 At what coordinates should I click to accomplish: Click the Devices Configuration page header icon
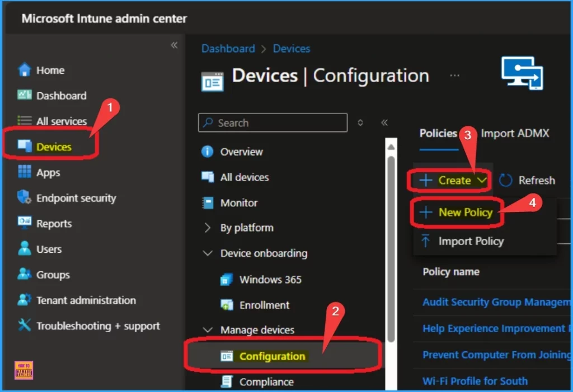coord(212,82)
